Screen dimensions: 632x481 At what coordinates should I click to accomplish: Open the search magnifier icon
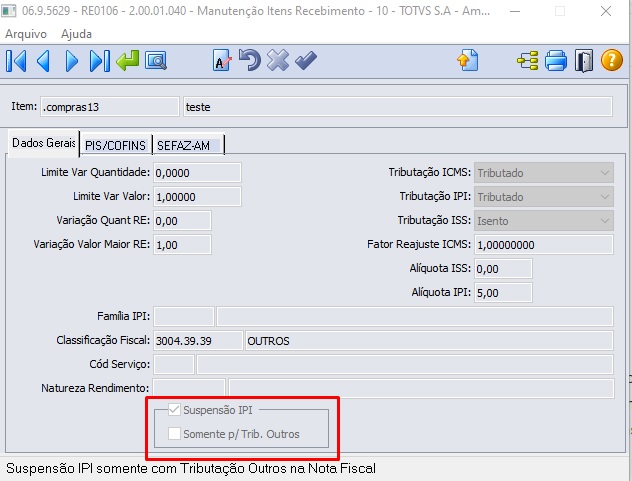pos(156,61)
